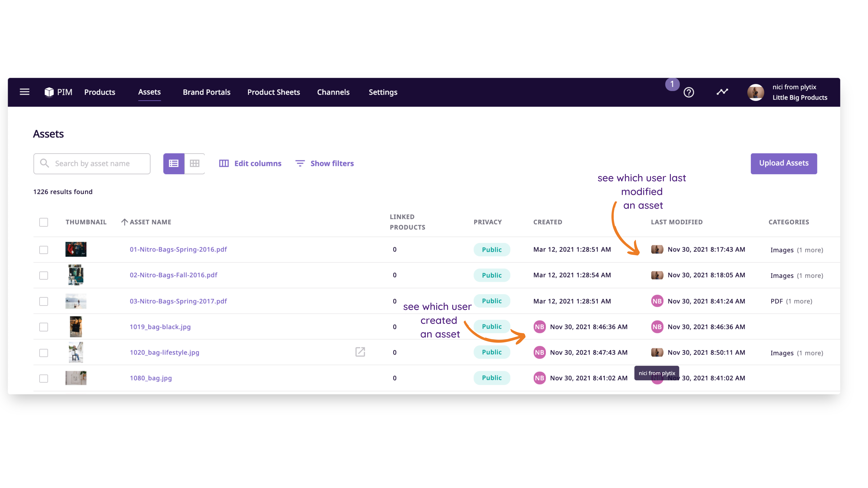Expand (1 more) categories for 03-Nitro-Bags-Spring-2017.pdf

[x=799, y=301]
